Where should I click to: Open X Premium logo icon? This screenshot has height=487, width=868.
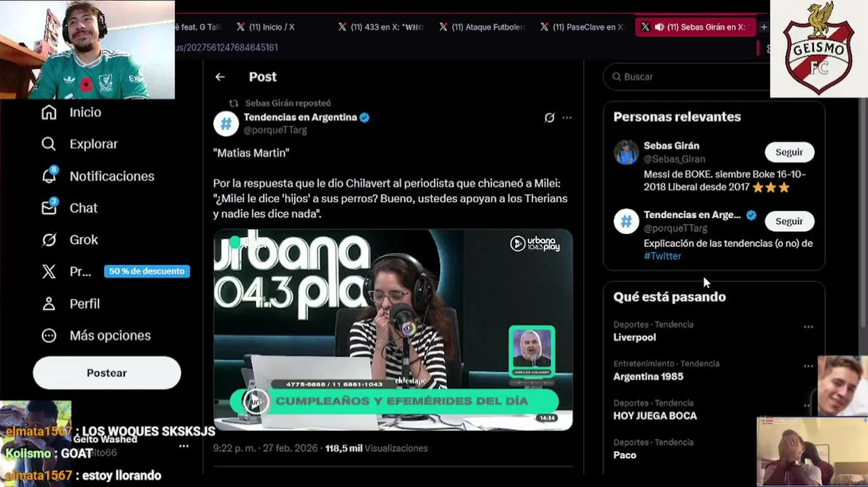click(49, 271)
